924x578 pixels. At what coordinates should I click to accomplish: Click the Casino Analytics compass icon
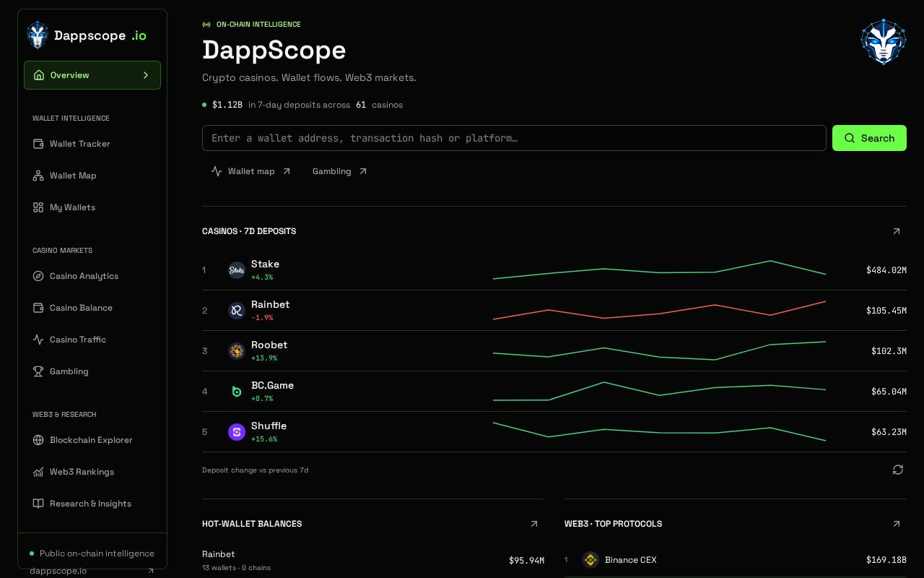(38, 276)
